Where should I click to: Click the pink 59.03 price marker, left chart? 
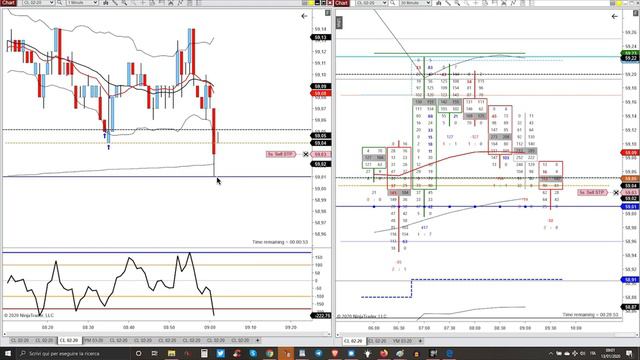click(x=321, y=154)
